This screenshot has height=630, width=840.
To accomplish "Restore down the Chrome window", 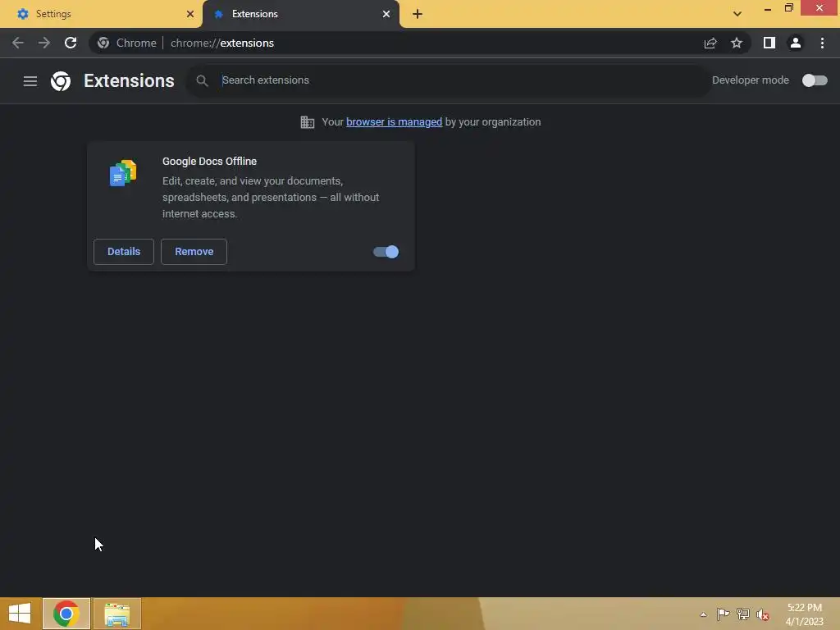I will 789,8.
